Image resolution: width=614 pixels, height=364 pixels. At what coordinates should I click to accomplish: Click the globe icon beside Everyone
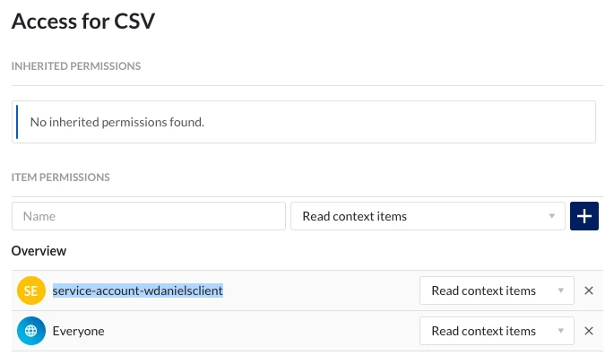pyautogui.click(x=30, y=331)
